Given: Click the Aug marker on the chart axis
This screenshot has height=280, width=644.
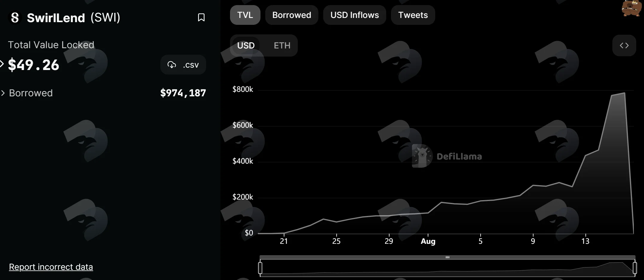Looking at the screenshot, I should tap(428, 241).
